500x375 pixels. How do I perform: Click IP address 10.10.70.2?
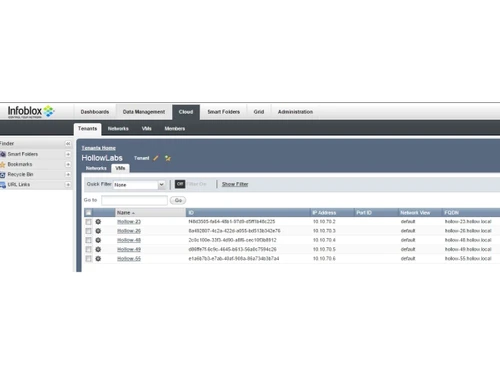[324, 222]
